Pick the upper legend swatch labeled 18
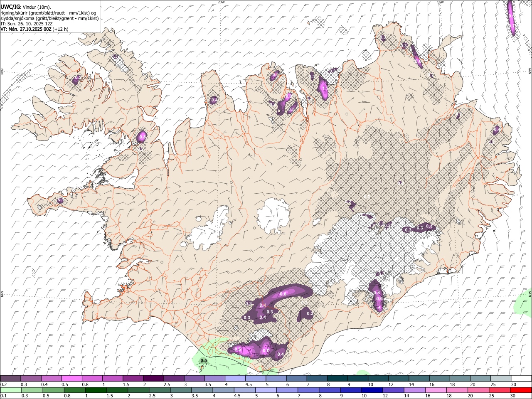Screen dimensions: 532x399 click(460, 379)
